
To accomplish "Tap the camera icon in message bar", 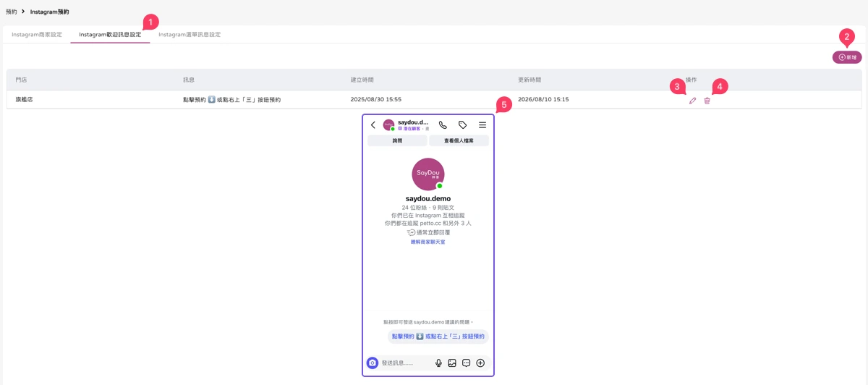I will tap(373, 363).
